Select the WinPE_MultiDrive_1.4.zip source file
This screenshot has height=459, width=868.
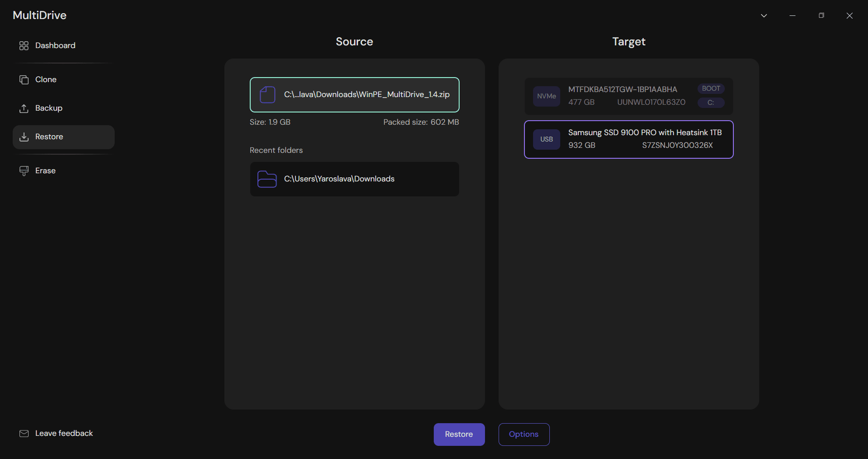tap(354, 95)
